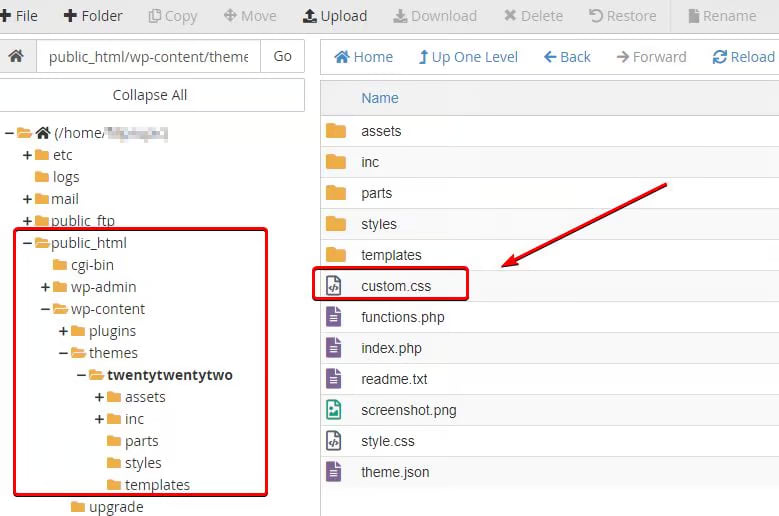Collapse the /home root tree node

[x=9, y=133]
